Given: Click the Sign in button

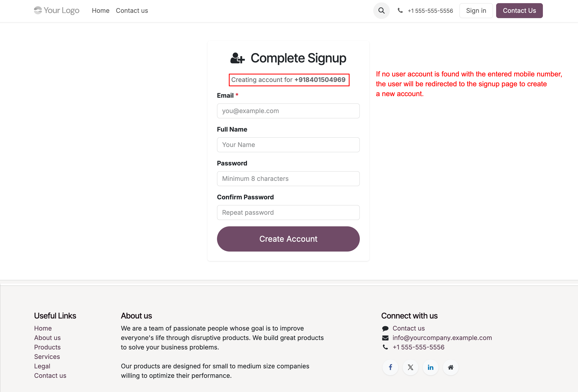Looking at the screenshot, I should pyautogui.click(x=476, y=11).
